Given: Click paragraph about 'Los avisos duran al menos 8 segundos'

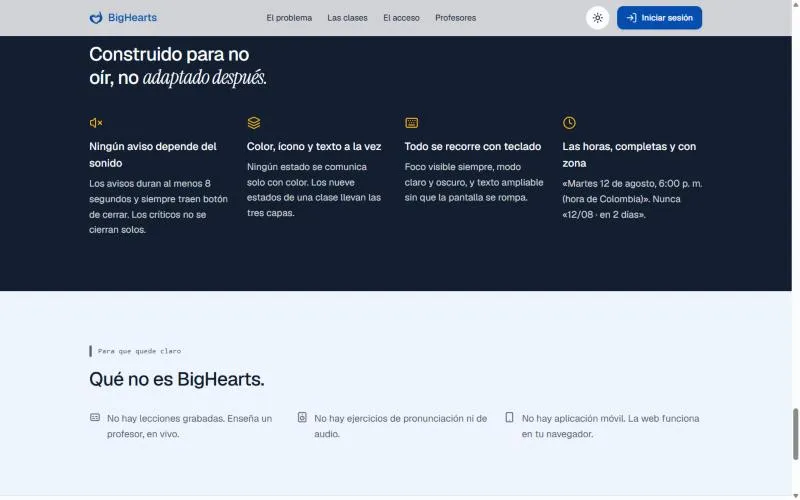Looking at the screenshot, I should click(158, 207).
